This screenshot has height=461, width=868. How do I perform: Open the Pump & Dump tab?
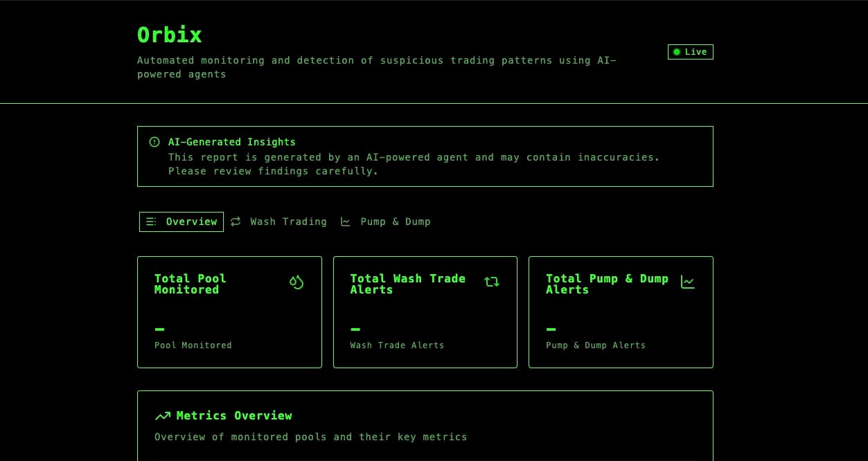395,222
